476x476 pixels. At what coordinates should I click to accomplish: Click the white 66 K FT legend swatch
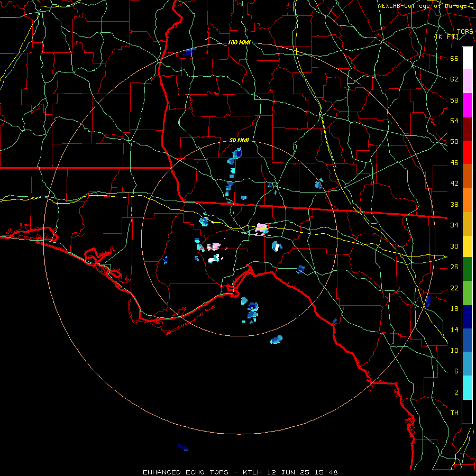(467, 58)
